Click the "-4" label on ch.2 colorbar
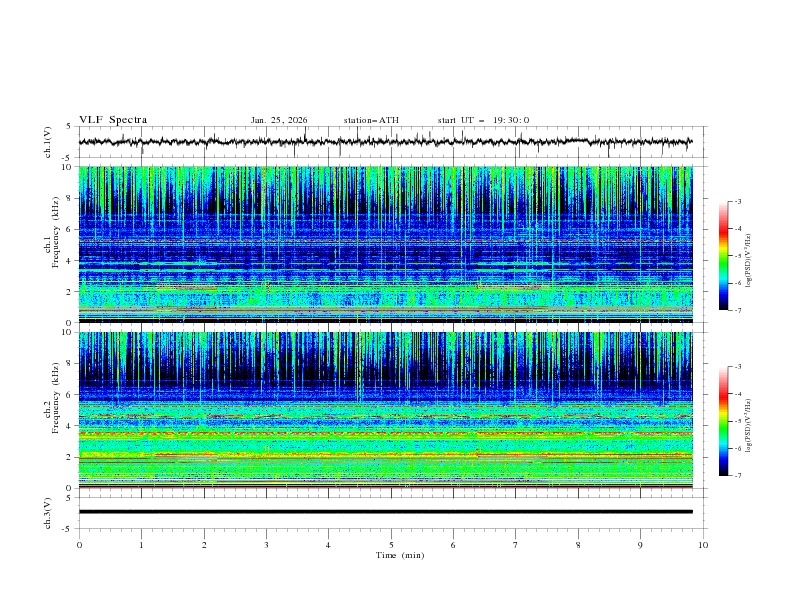Viewport: 792px width, 612px height. pyautogui.click(x=738, y=394)
